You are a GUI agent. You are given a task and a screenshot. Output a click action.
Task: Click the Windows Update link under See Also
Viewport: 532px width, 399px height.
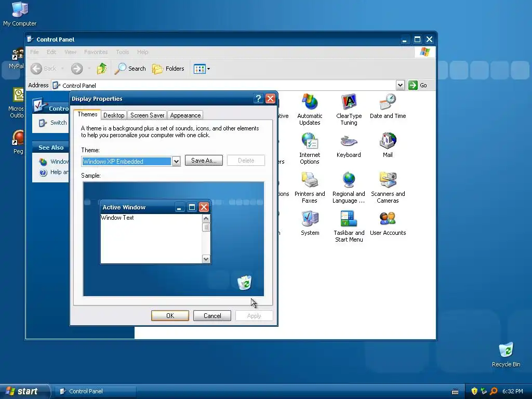click(54, 162)
